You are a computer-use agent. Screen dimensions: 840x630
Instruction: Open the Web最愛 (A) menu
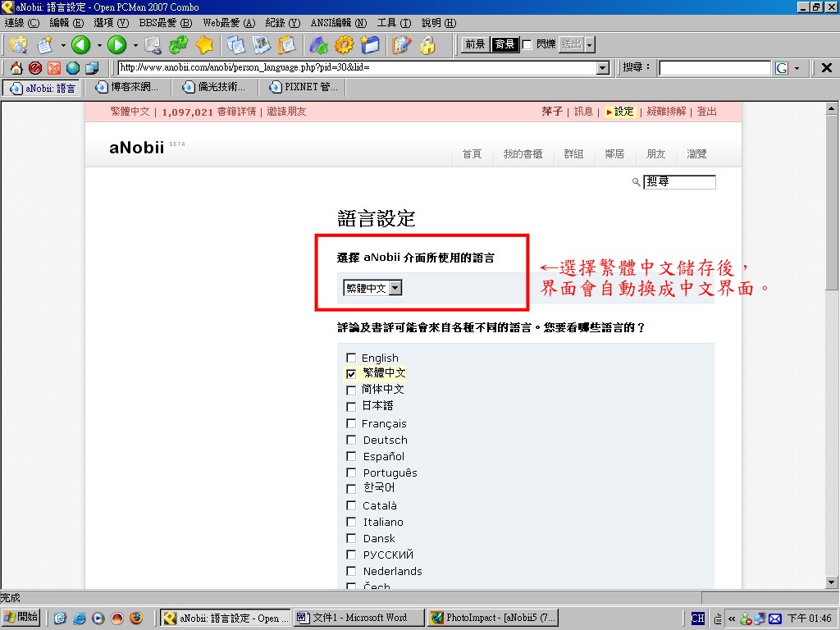[x=230, y=23]
